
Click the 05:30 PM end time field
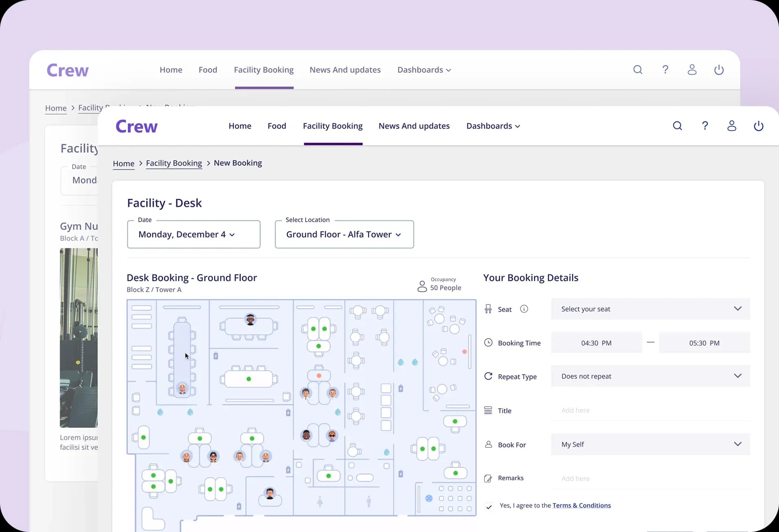tap(704, 343)
